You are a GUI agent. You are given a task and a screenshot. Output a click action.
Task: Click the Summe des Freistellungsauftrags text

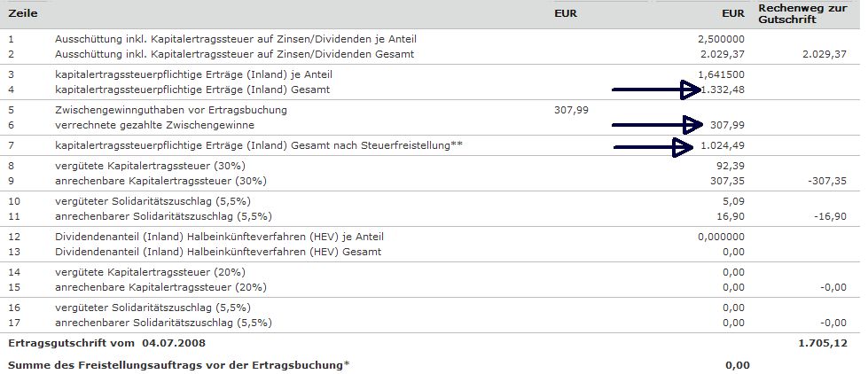point(178,364)
